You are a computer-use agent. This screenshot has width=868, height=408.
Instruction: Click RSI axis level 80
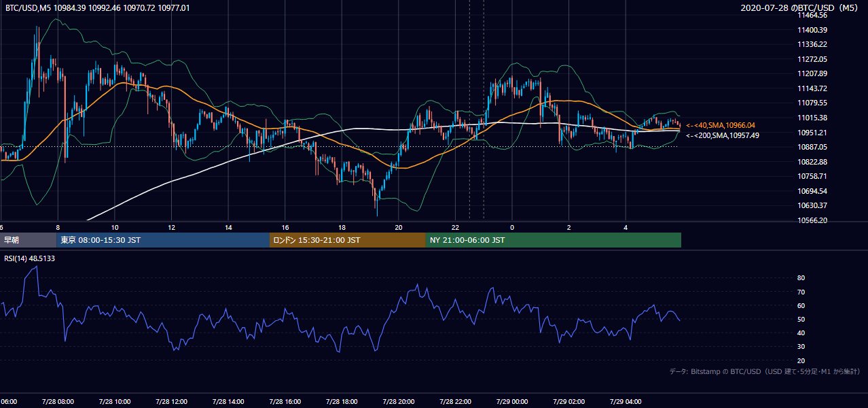point(801,278)
